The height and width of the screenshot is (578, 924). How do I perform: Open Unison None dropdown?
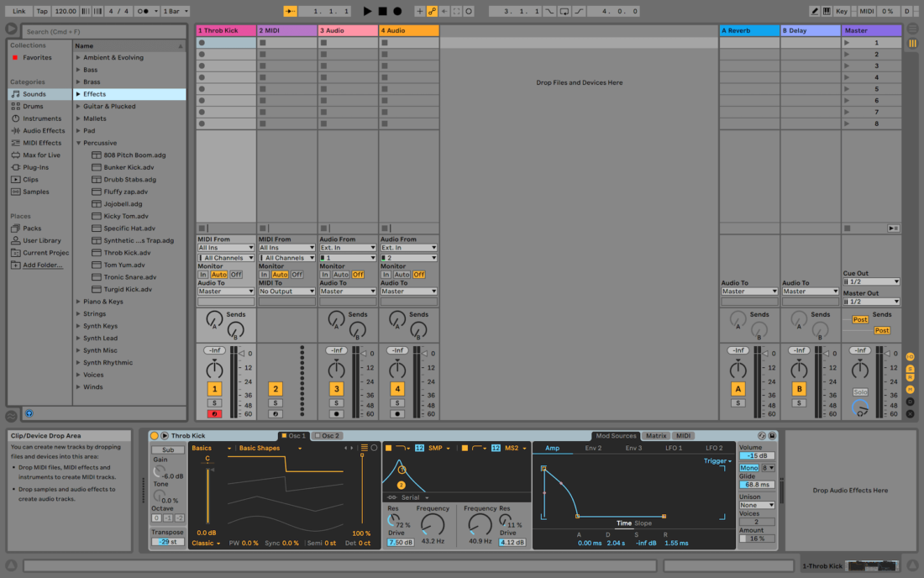(x=757, y=506)
